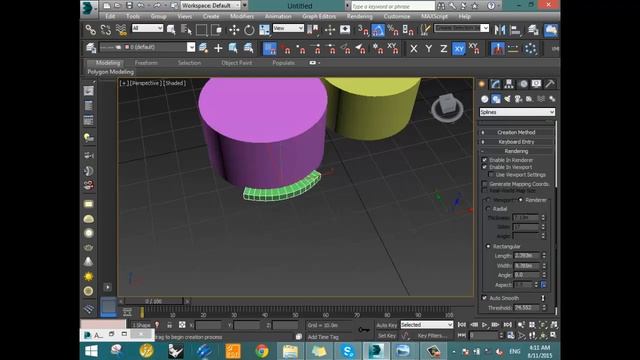Open the Utilities command panel tab
The image size is (640, 360).
click(550, 84)
